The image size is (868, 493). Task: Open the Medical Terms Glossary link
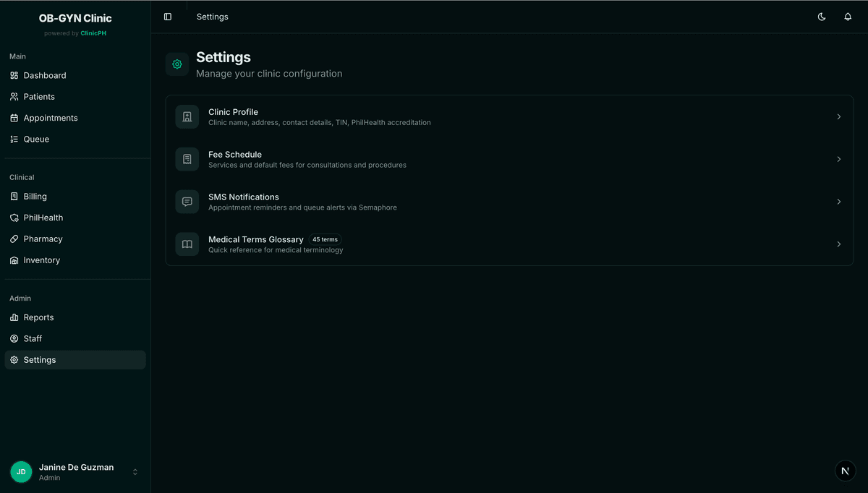[x=255, y=239]
